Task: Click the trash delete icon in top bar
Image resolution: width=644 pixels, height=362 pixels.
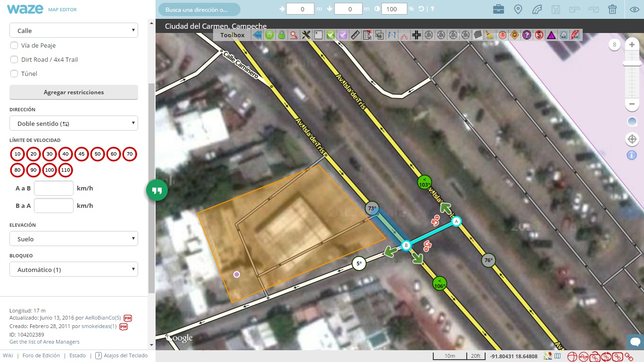Action: point(612,9)
